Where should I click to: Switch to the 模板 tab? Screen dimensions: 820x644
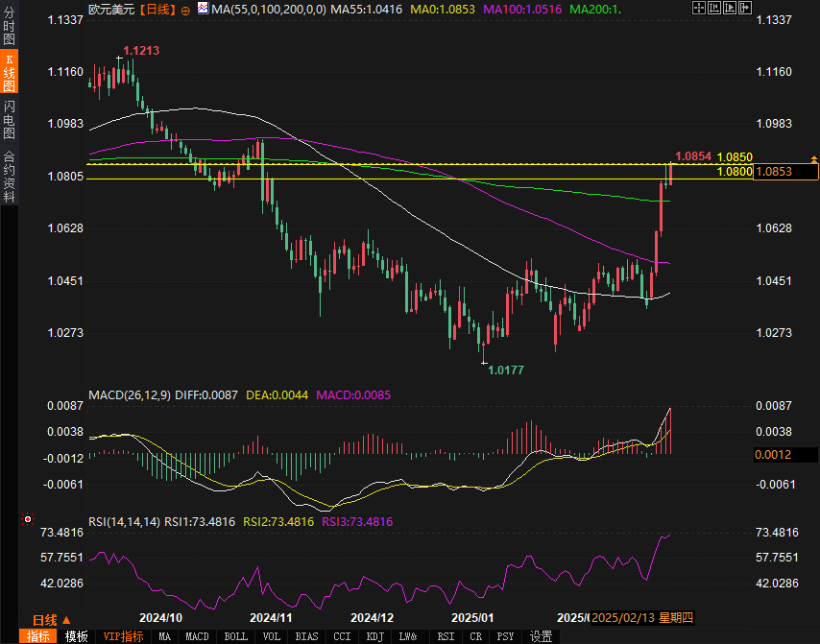tap(76, 636)
